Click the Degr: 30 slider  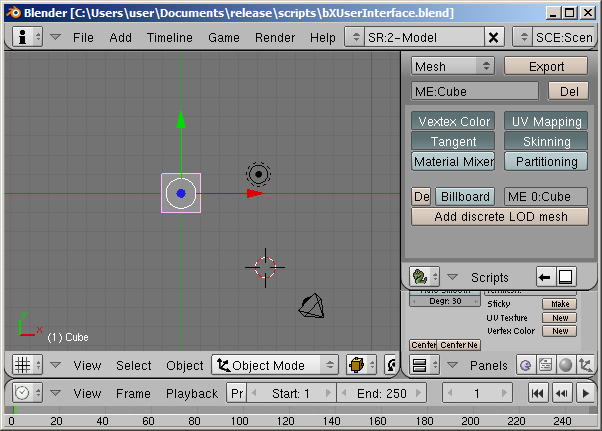coord(446,301)
